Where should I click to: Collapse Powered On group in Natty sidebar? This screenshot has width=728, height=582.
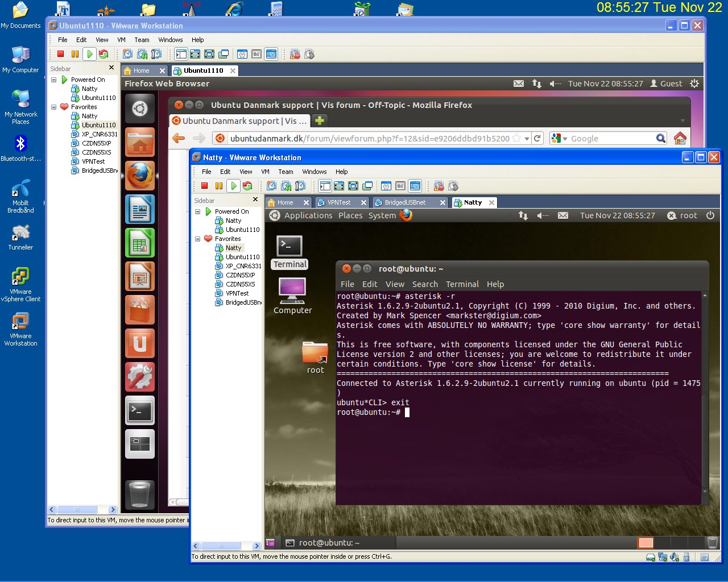[198, 211]
